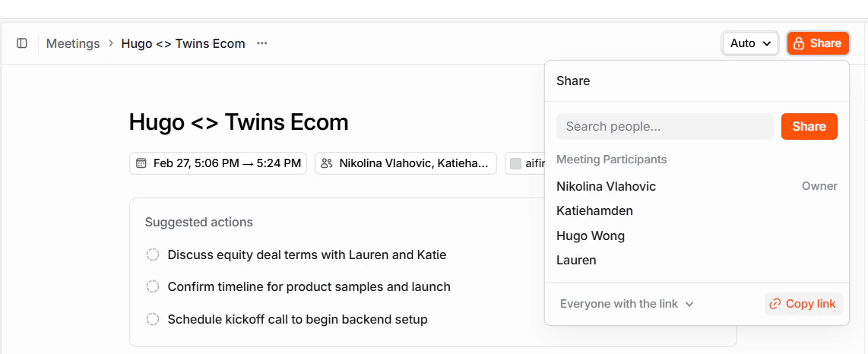Open the Auto dropdown
This screenshot has width=868, height=354.
(750, 43)
